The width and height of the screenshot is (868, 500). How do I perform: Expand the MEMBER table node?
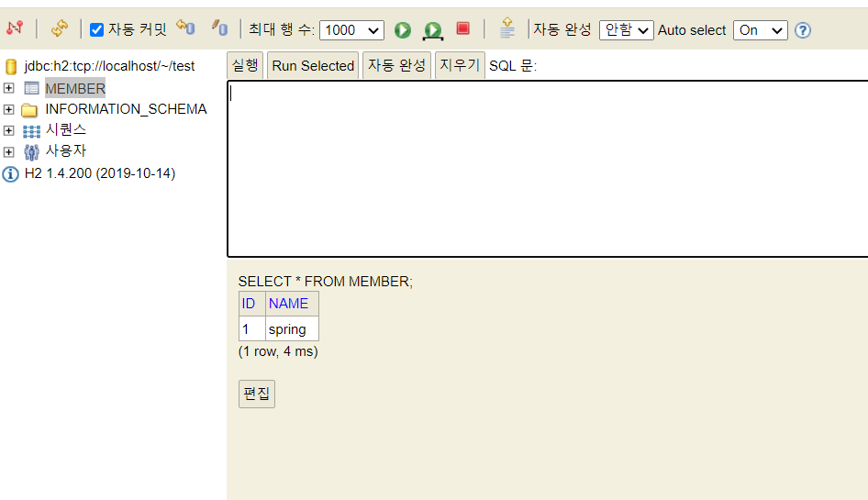tap(8, 88)
